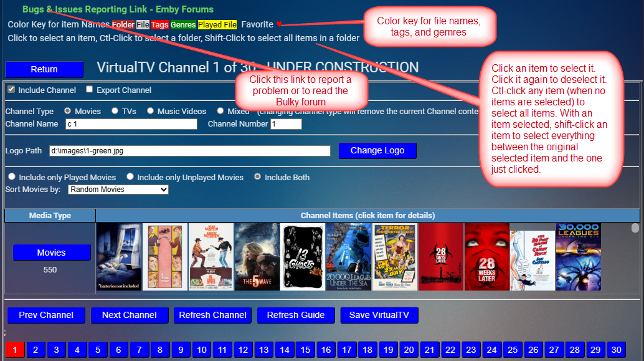This screenshot has height=361, width=644.
Task: Jump to channel 12
Action: pos(243,350)
